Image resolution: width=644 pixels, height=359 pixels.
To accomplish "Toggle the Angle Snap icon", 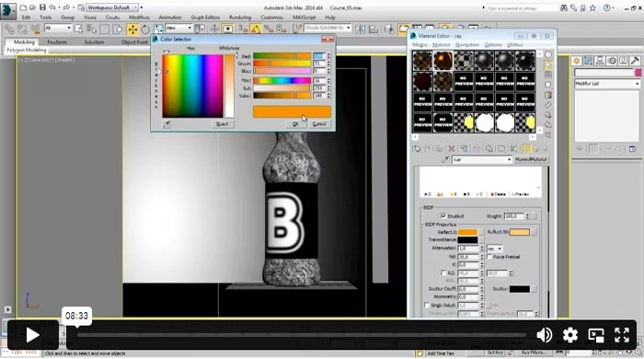I will (x=256, y=29).
